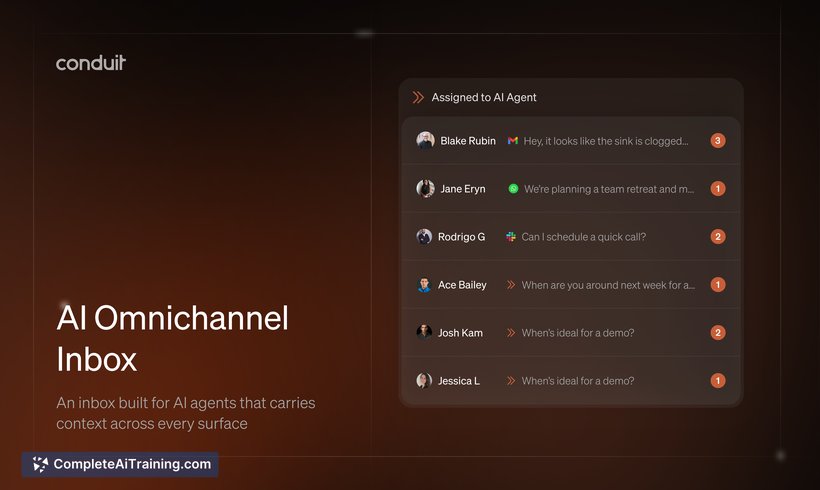Visit the CompleteAiTraining.com watermark link
The height and width of the screenshot is (490, 820).
(x=132, y=464)
